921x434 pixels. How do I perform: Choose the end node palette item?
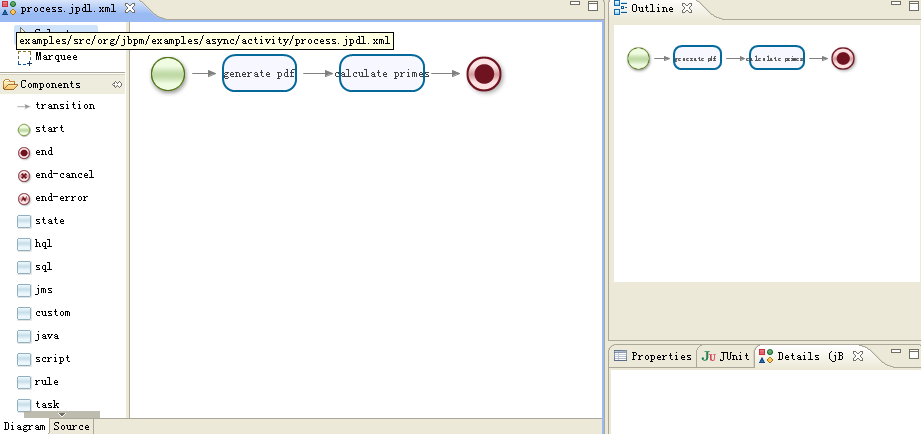(35, 152)
